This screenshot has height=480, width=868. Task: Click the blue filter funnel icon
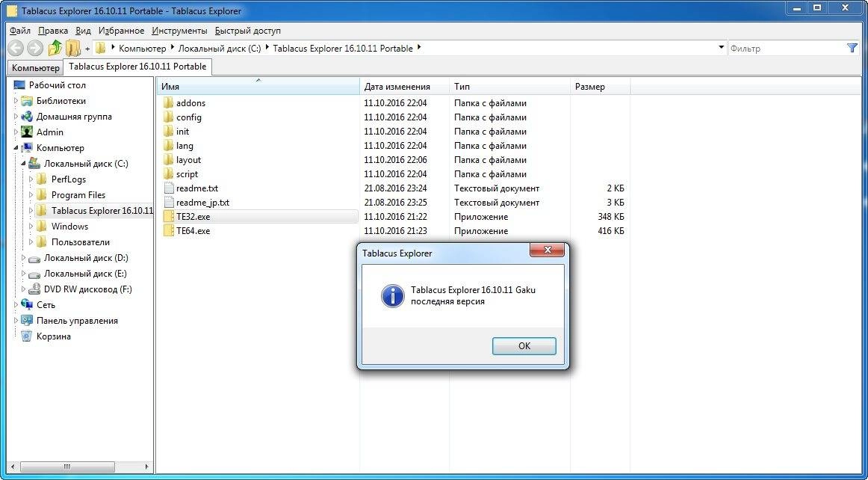pyautogui.click(x=852, y=48)
